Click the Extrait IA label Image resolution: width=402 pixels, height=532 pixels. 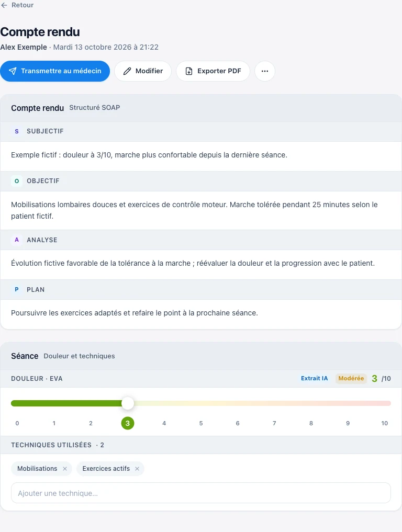coord(315,378)
